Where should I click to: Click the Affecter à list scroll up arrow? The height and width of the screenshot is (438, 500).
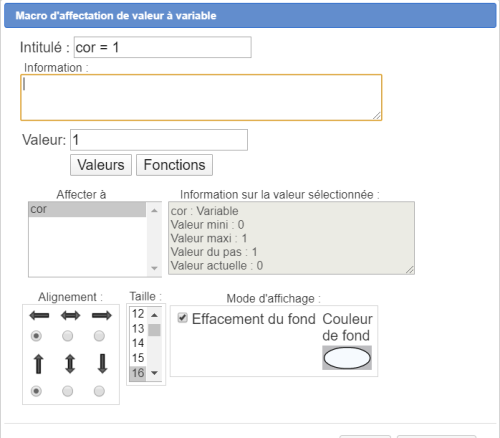click(154, 211)
